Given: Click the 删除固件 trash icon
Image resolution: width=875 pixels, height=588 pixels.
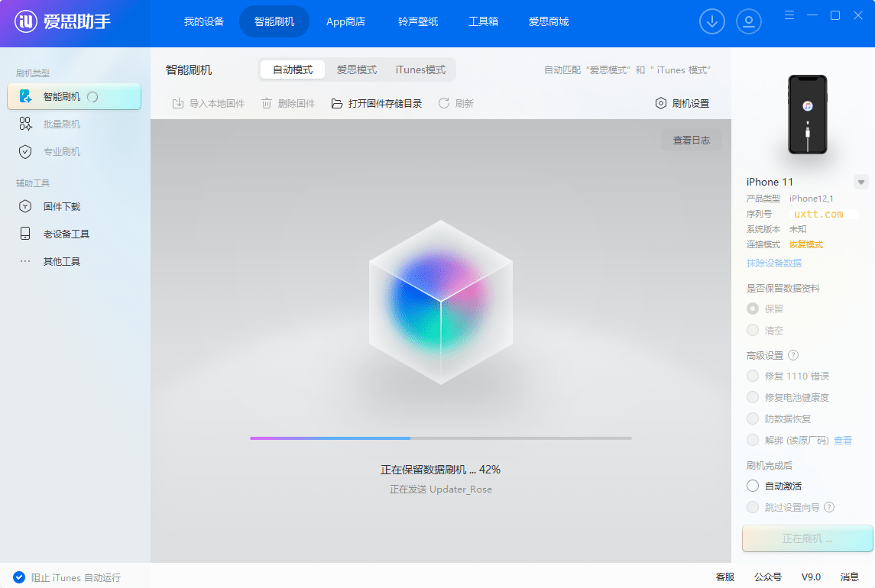Looking at the screenshot, I should pos(267,103).
